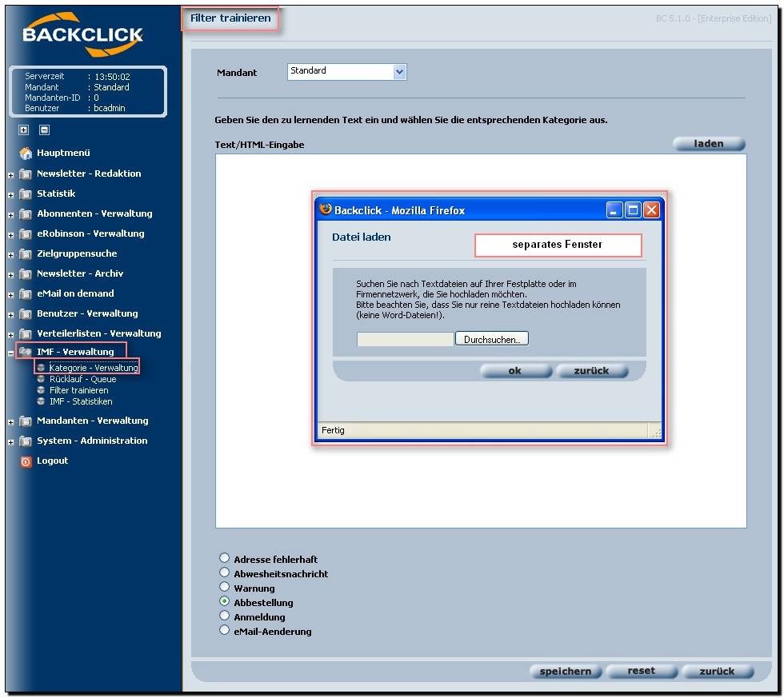Click the speichern button

pos(565,672)
